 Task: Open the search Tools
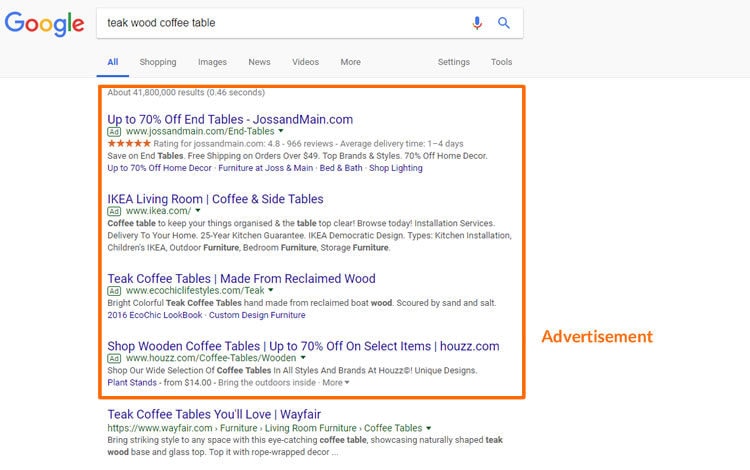(x=501, y=62)
